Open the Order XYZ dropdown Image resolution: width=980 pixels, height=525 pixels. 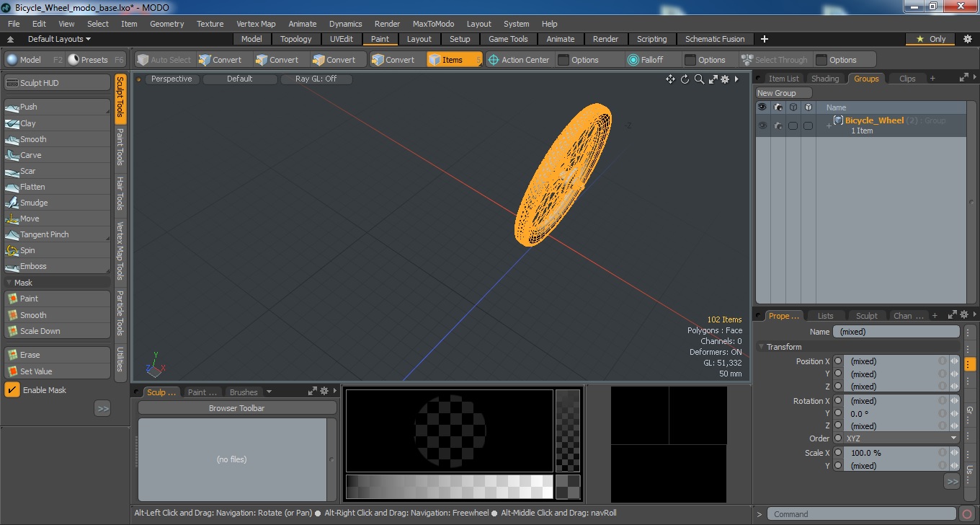tap(901, 438)
